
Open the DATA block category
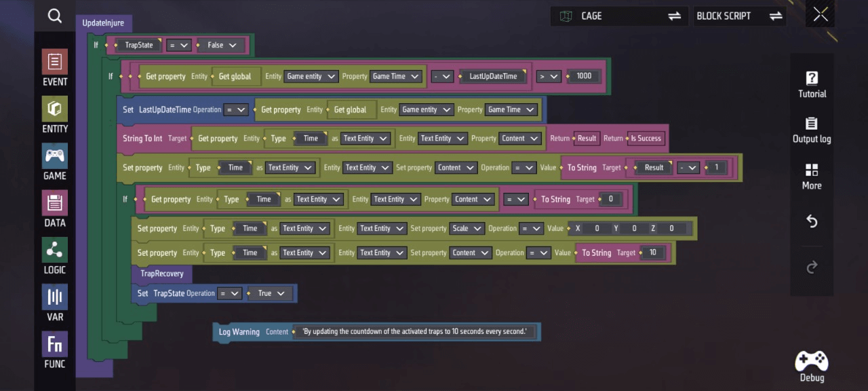(55, 208)
